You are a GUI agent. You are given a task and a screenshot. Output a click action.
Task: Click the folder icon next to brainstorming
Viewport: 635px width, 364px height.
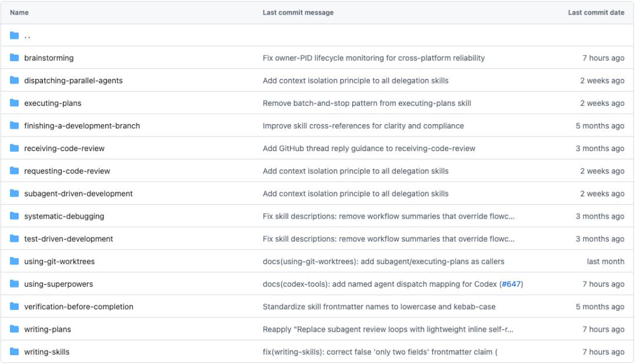(x=15, y=58)
